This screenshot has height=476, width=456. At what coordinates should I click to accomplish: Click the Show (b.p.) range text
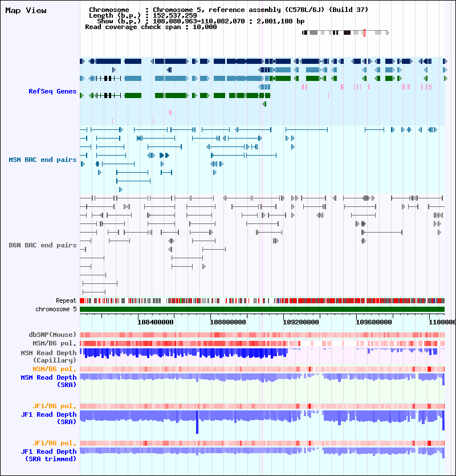[201, 21]
